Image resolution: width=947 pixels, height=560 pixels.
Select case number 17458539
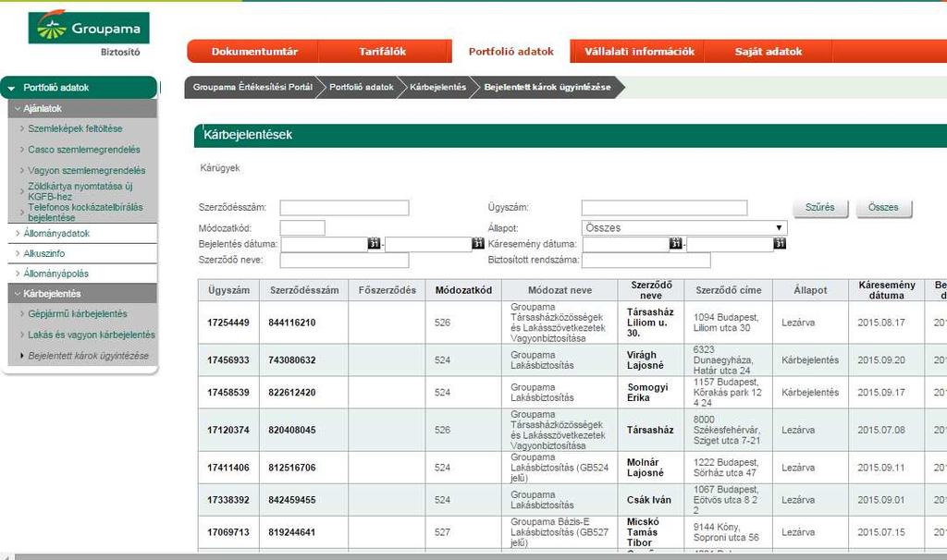228,392
